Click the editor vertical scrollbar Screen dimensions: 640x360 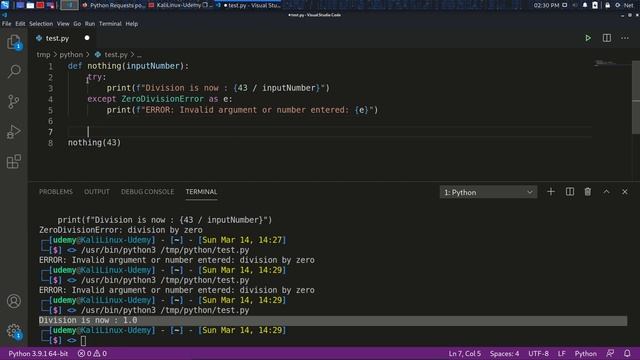click(636, 97)
